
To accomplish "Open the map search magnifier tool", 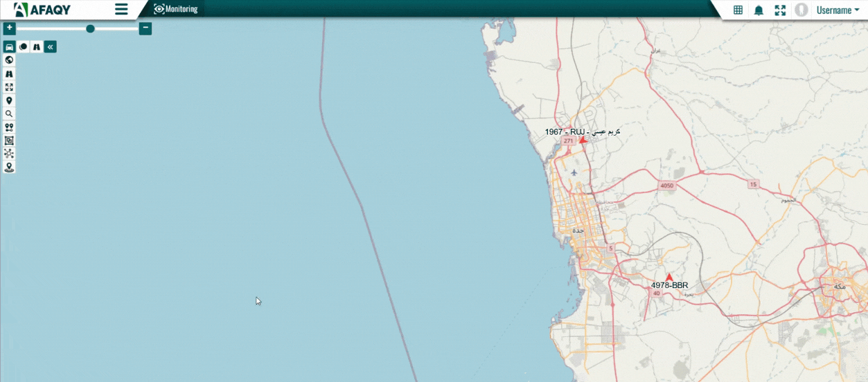I will pos(9,113).
